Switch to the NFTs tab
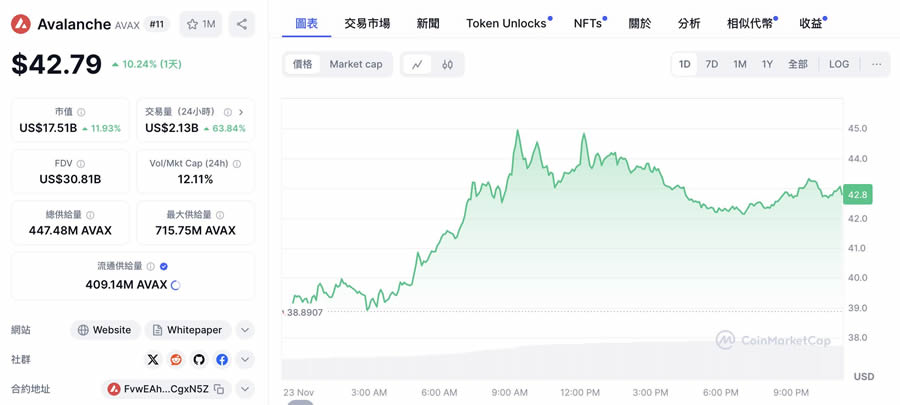 tap(588, 23)
